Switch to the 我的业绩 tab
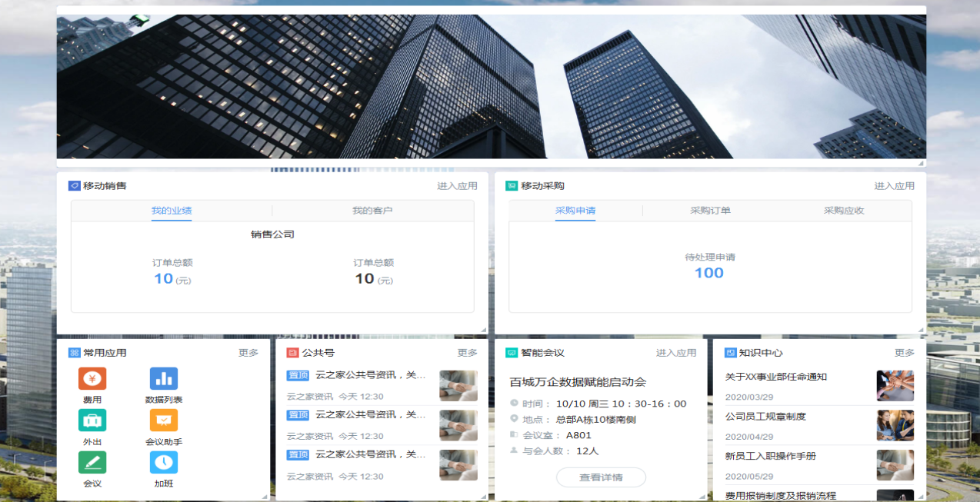 coord(172,211)
